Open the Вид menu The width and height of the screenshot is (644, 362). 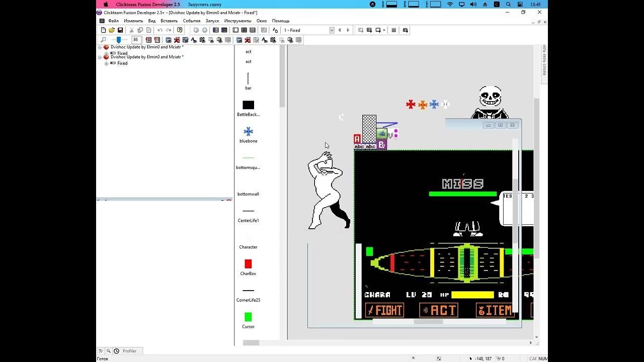(152, 21)
